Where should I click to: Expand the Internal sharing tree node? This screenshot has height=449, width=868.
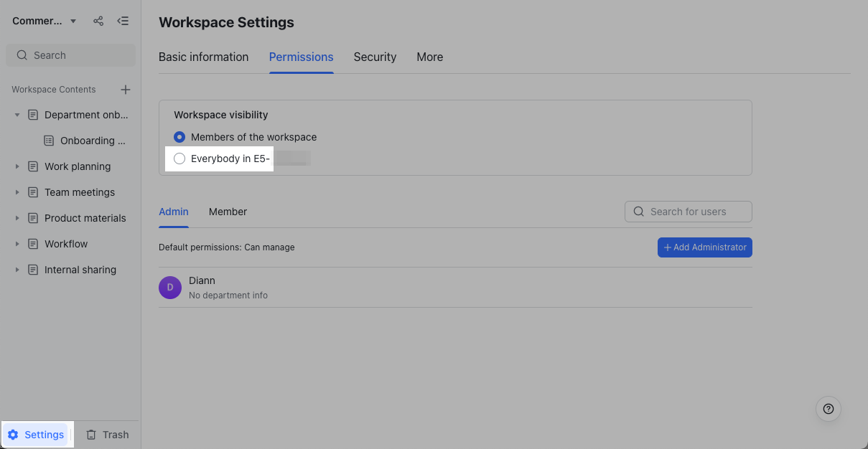click(x=17, y=270)
